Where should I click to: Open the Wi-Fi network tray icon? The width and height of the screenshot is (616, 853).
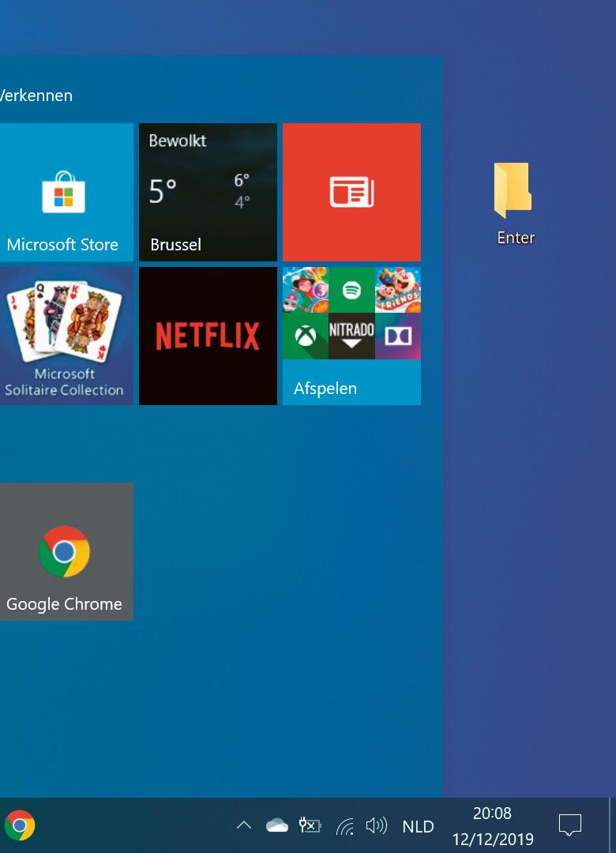pos(345,826)
